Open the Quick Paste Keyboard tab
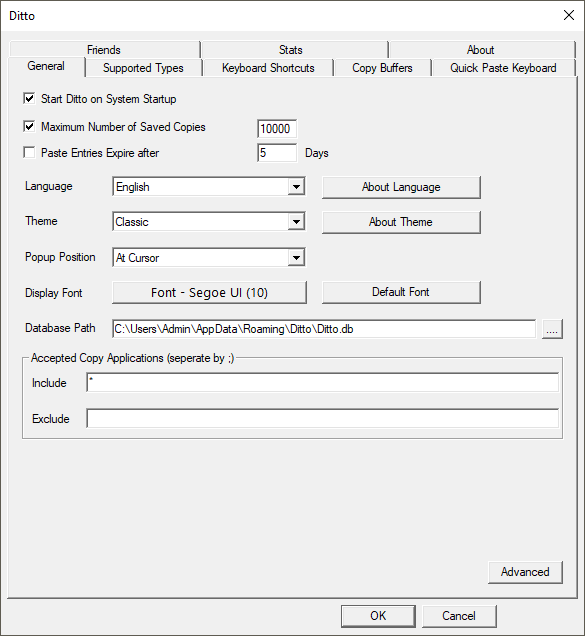 503,68
